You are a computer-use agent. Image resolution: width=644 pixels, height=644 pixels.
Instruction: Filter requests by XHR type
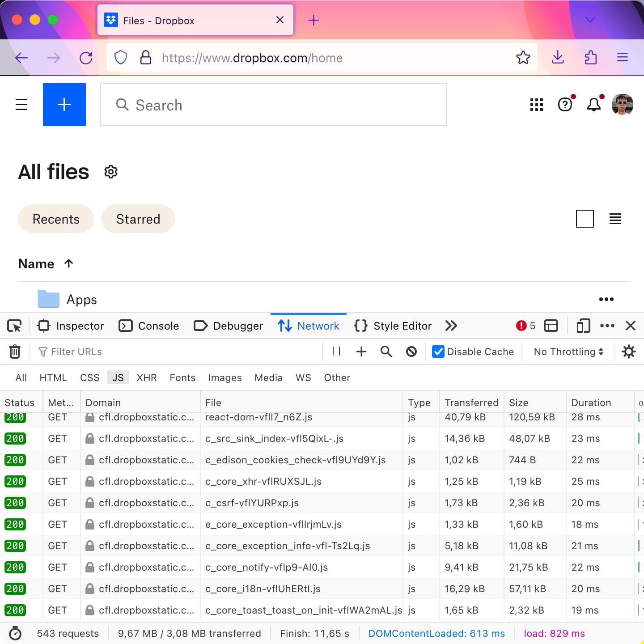tap(147, 377)
